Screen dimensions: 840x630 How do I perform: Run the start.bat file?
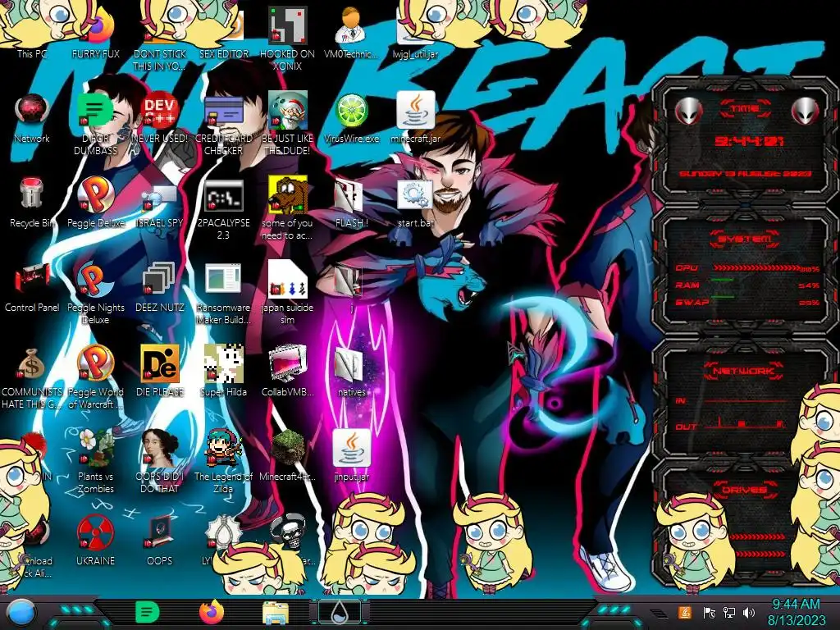[x=415, y=194]
